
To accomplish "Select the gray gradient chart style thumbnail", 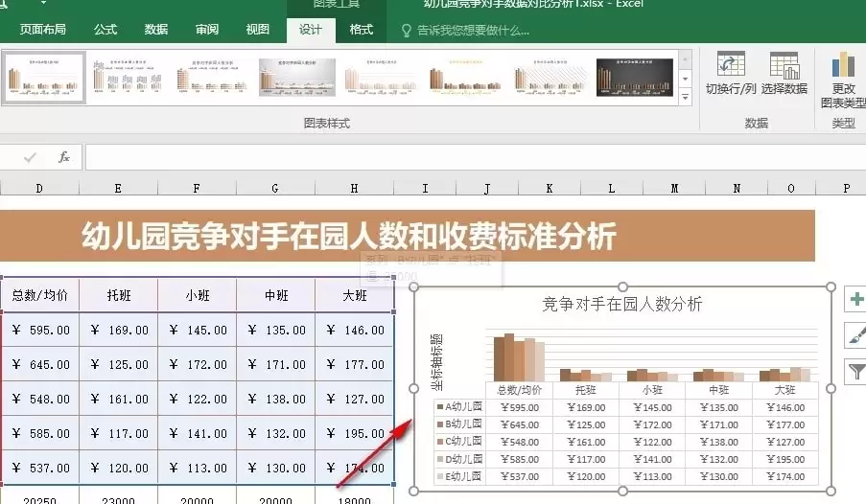I will click(297, 78).
